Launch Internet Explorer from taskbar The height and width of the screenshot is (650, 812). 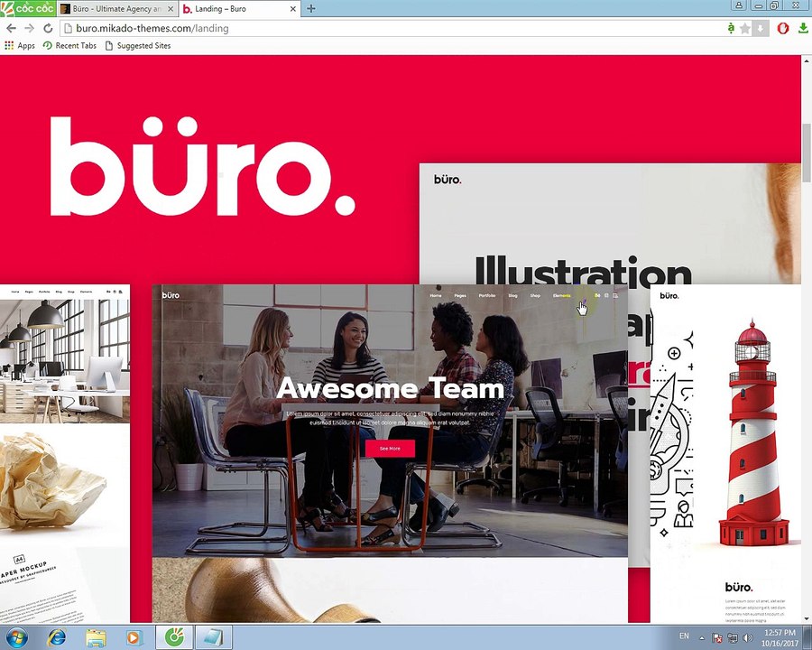point(57,637)
